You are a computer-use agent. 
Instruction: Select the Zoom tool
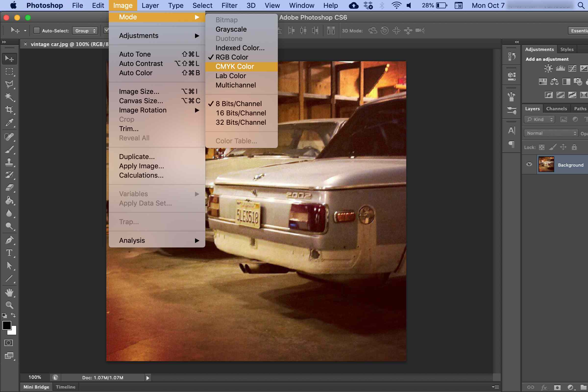(10, 305)
